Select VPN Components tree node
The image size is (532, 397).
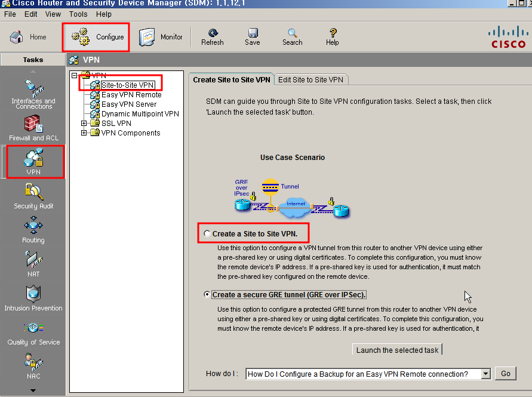click(x=131, y=133)
